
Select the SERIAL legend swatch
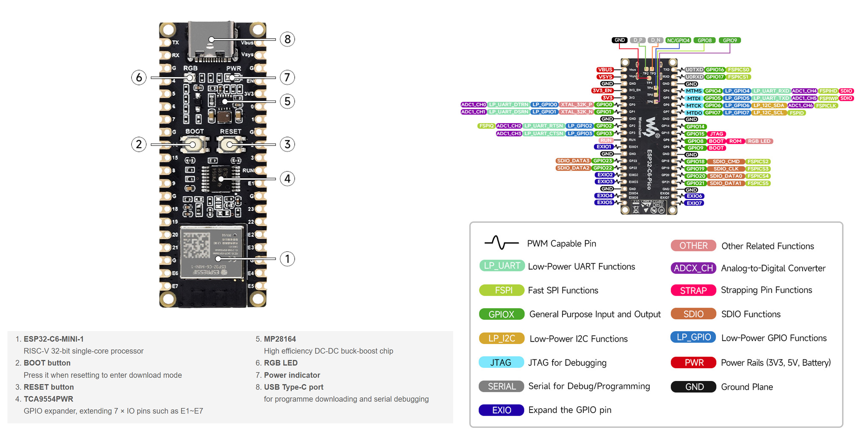click(x=501, y=386)
